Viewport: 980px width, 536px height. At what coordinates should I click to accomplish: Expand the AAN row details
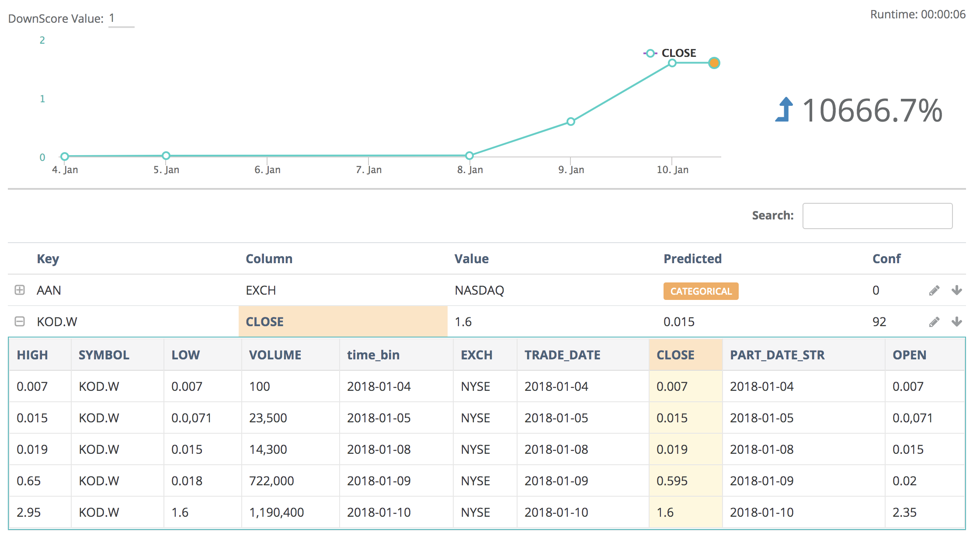pyautogui.click(x=20, y=290)
